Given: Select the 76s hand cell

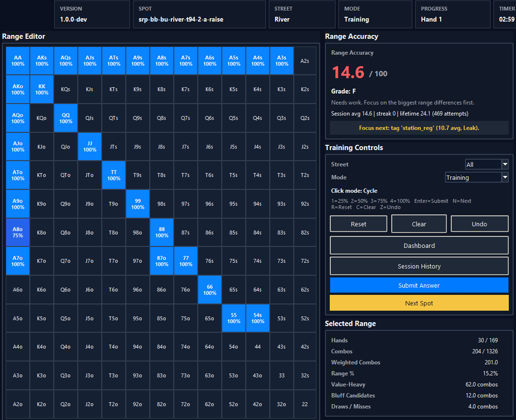Looking at the screenshot, I should (210, 261).
